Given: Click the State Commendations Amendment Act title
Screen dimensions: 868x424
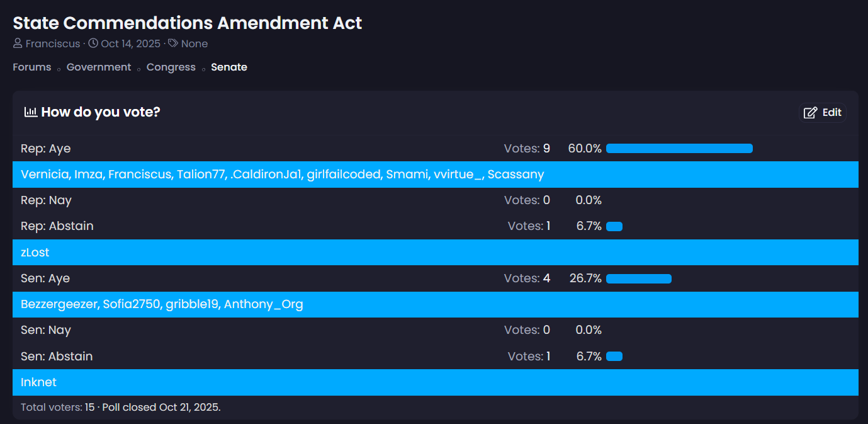Looking at the screenshot, I should click(x=188, y=23).
